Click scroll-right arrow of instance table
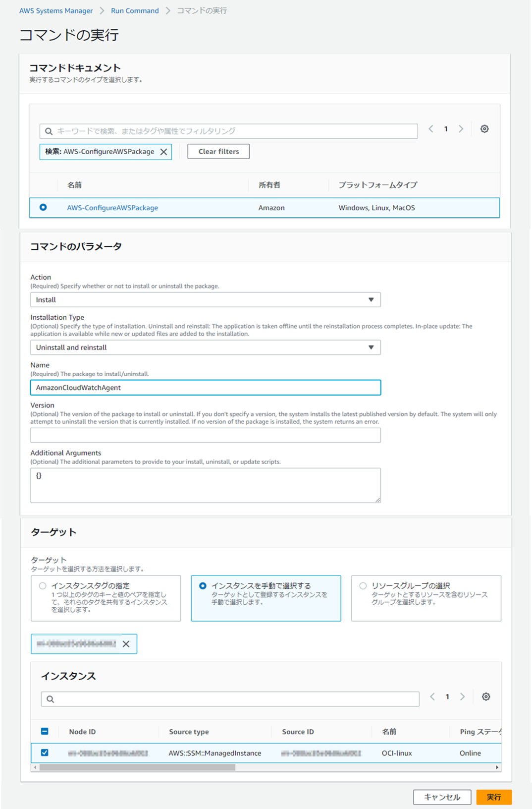This screenshot has height=809, width=532. pos(497,767)
